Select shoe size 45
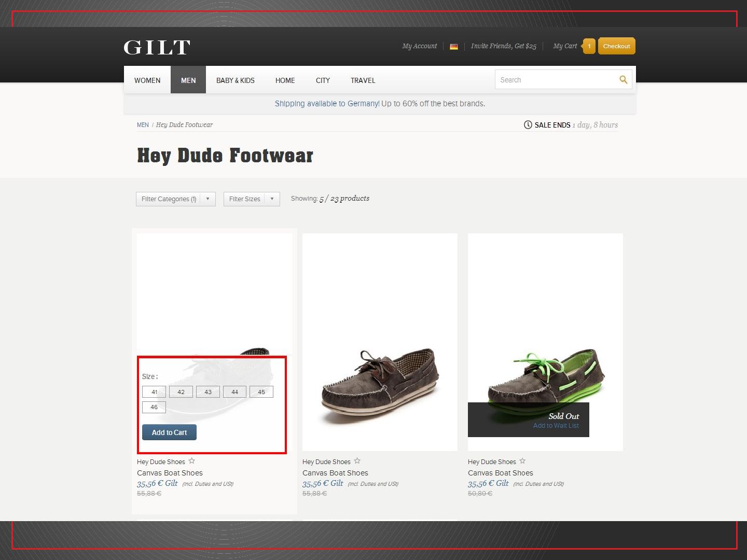 tap(261, 392)
